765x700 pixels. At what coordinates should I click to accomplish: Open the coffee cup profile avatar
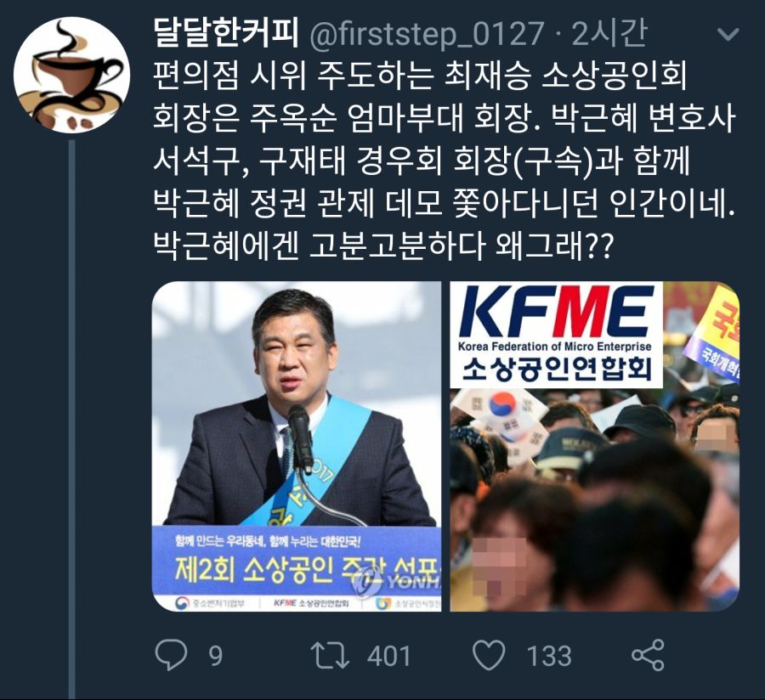tap(71, 75)
